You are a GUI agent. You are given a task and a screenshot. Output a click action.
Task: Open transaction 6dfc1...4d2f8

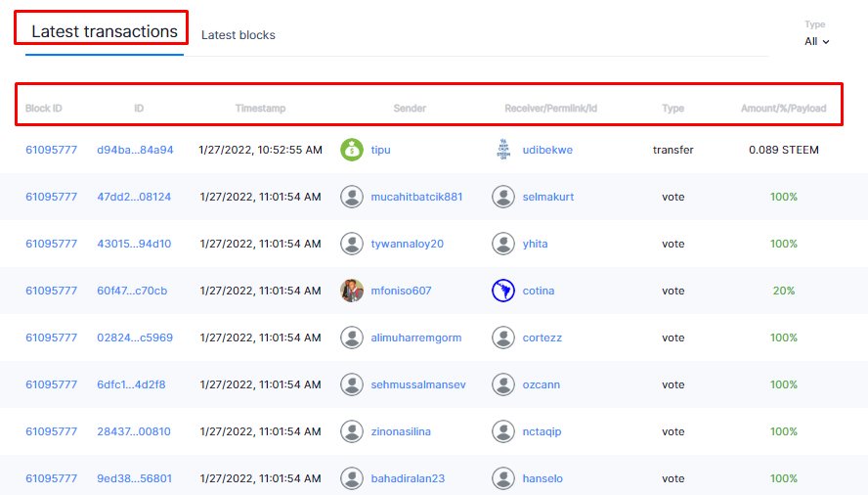click(x=131, y=384)
